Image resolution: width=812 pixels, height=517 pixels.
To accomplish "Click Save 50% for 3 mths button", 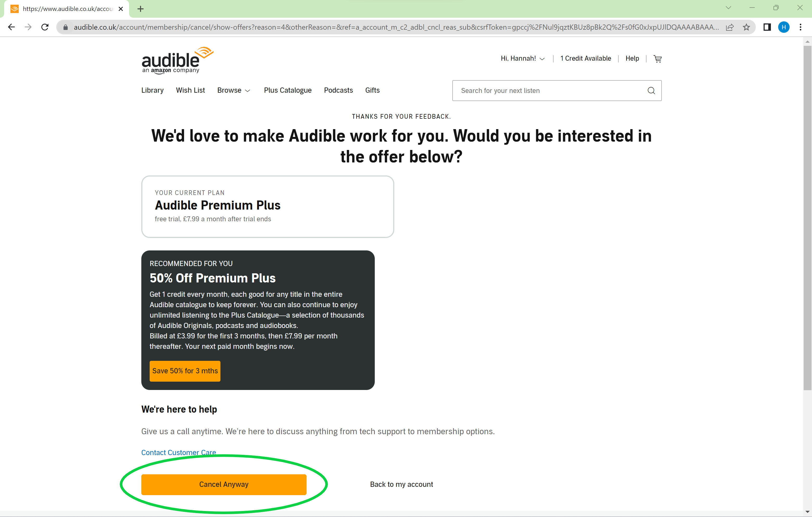I will coord(185,371).
